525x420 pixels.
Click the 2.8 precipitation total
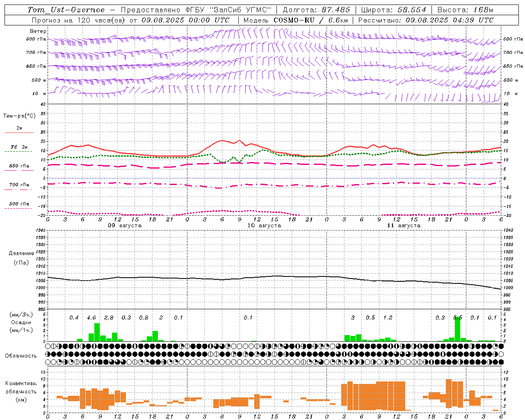point(109,318)
